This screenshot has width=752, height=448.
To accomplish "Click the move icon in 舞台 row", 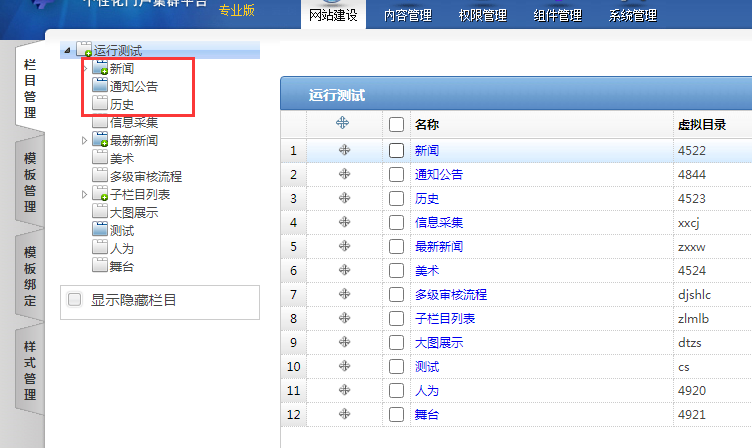I will pyautogui.click(x=343, y=414).
